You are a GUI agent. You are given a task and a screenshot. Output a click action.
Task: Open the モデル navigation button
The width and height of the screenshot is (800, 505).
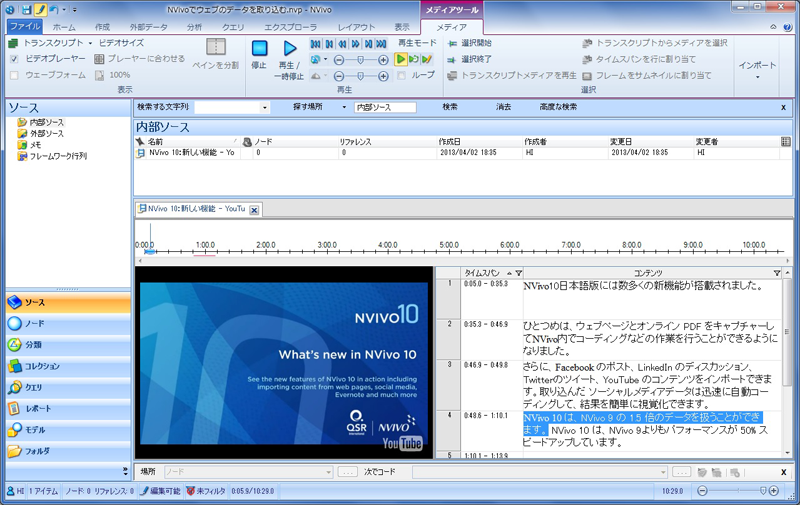point(68,430)
